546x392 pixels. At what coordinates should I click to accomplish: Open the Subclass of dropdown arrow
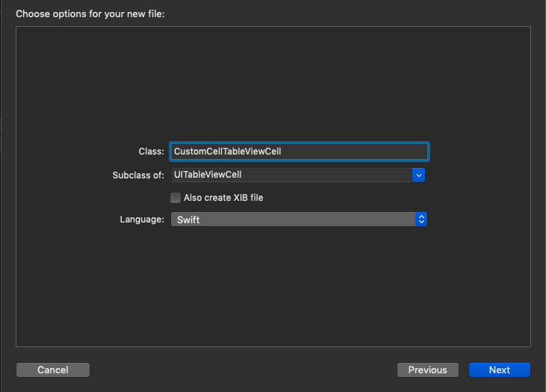pos(418,175)
